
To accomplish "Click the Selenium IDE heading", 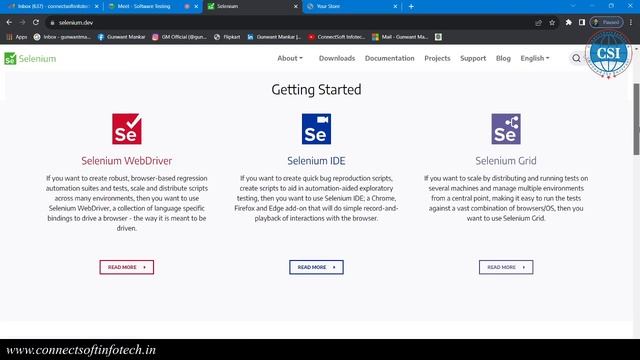I will [316, 161].
